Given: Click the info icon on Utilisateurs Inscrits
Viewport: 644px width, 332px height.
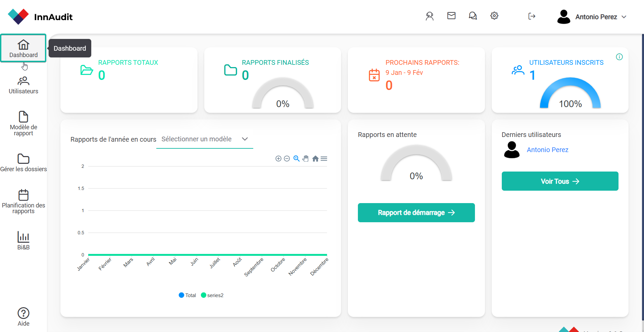Looking at the screenshot, I should pyautogui.click(x=619, y=57).
